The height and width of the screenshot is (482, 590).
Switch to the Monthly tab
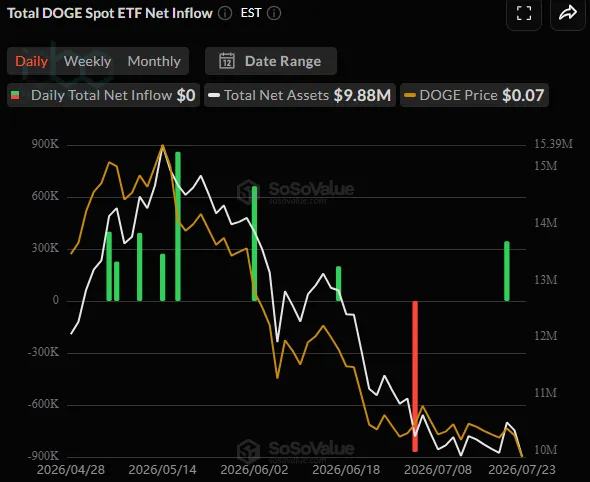coord(154,61)
